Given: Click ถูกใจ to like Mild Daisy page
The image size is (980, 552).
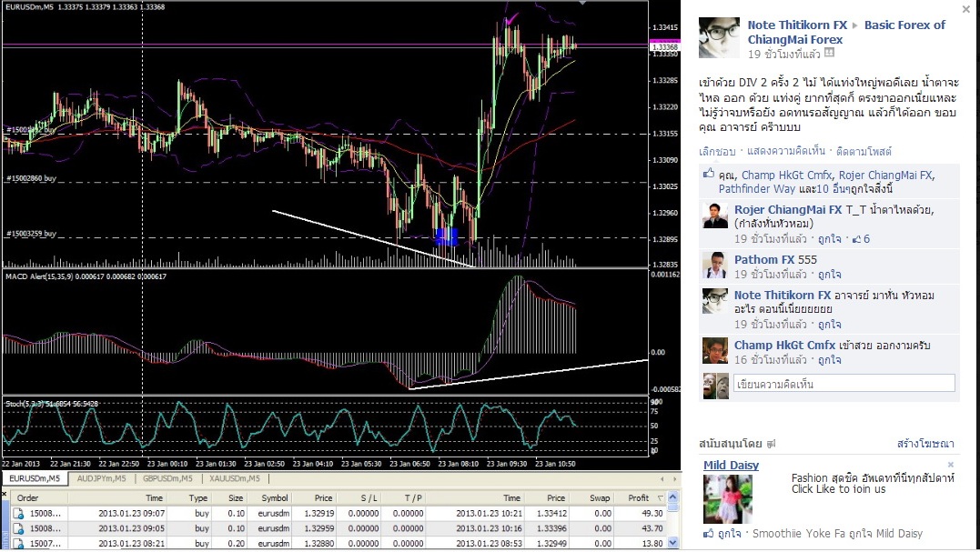Looking at the screenshot, I should click(730, 534).
